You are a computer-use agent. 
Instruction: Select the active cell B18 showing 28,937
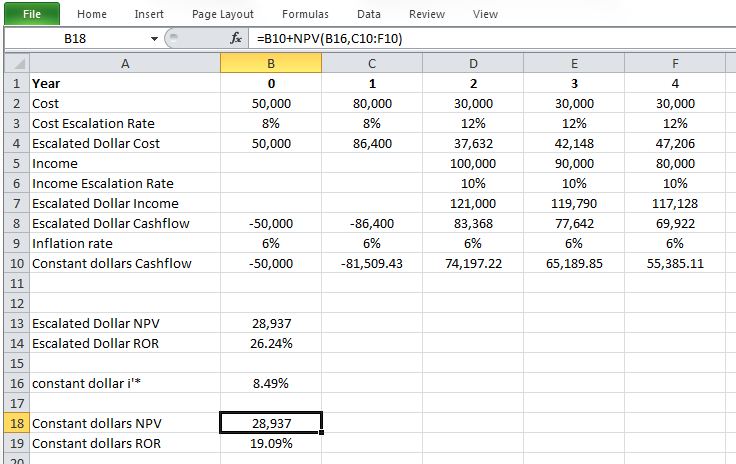pos(271,423)
